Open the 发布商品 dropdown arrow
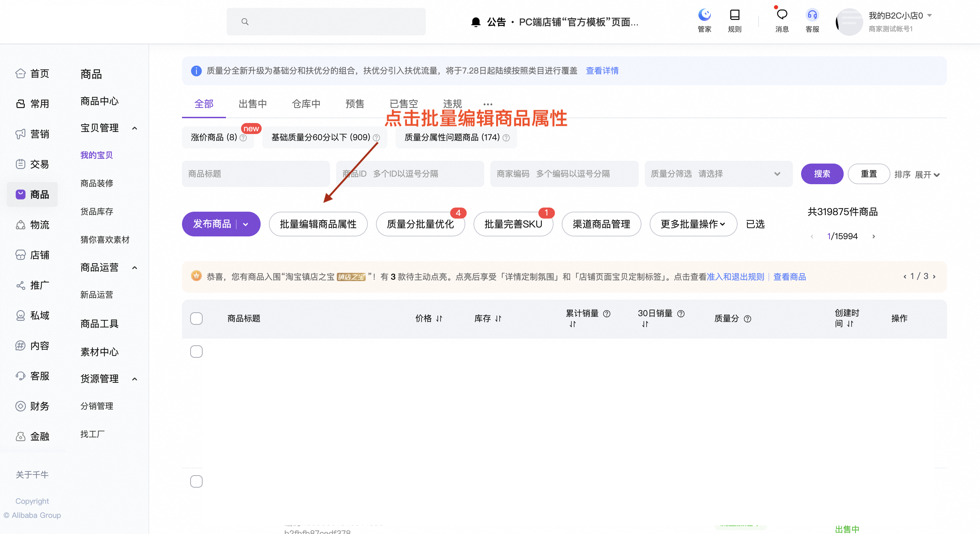The height and width of the screenshot is (534, 980). [246, 224]
